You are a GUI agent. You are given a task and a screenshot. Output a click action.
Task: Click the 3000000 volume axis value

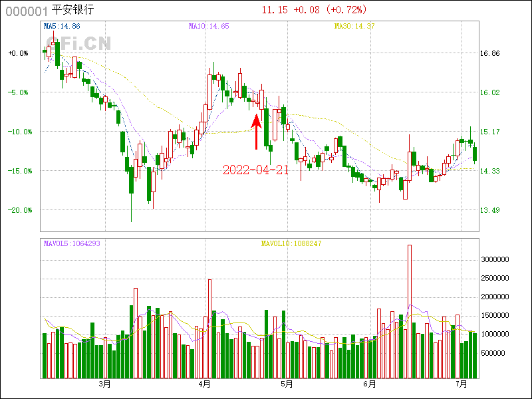click(495, 259)
